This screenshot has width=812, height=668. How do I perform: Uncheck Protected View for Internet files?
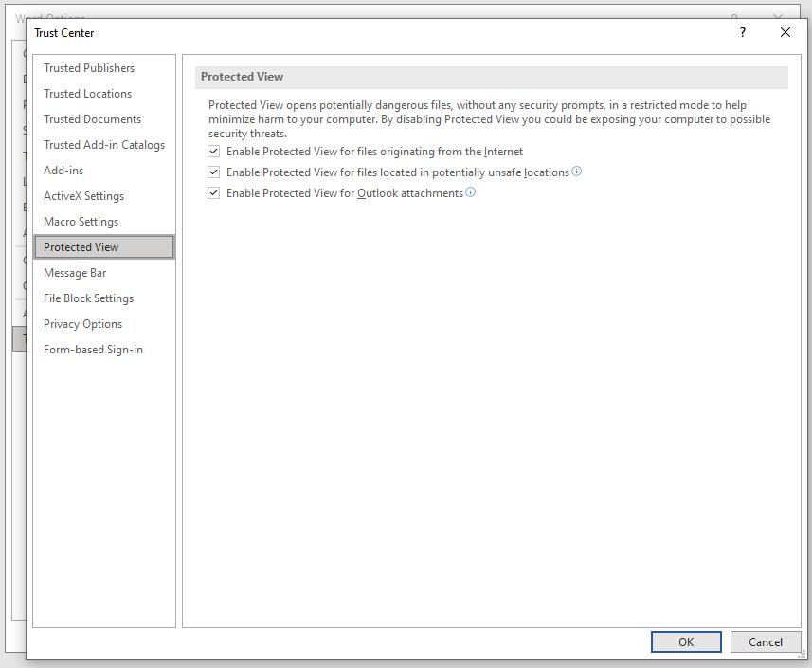pos(214,152)
